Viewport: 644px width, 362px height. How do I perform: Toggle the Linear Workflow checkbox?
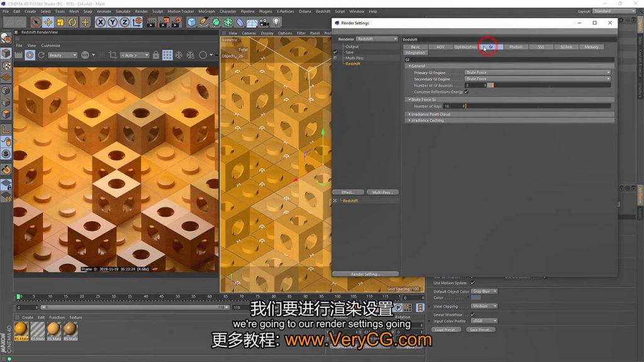click(473, 314)
